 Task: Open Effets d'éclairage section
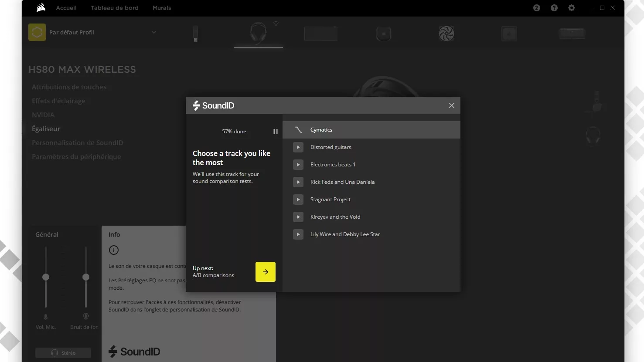(x=58, y=101)
